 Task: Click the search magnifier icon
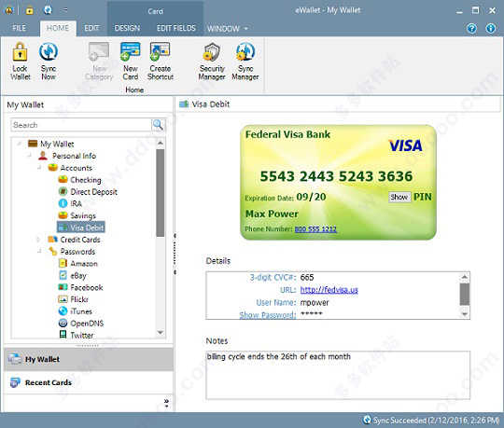158,125
